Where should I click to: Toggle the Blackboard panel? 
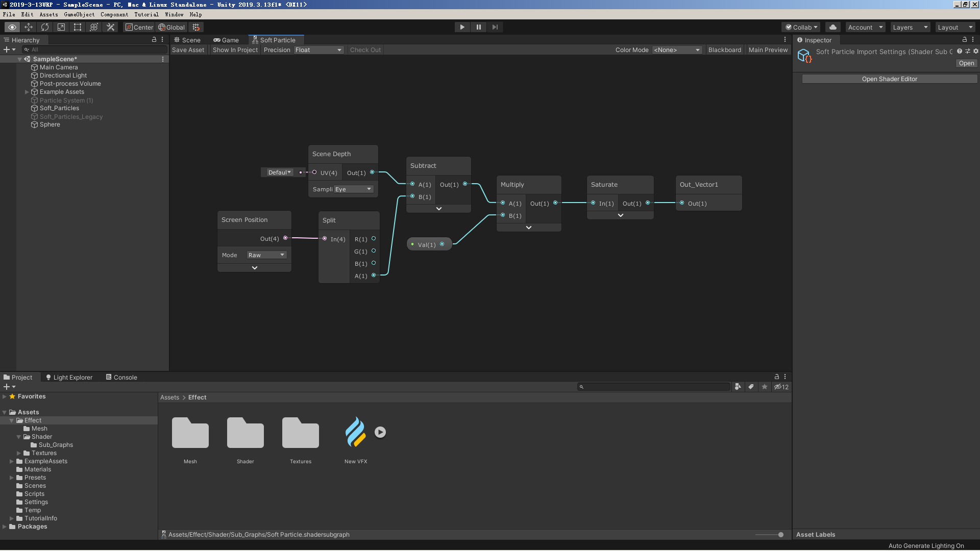724,49
